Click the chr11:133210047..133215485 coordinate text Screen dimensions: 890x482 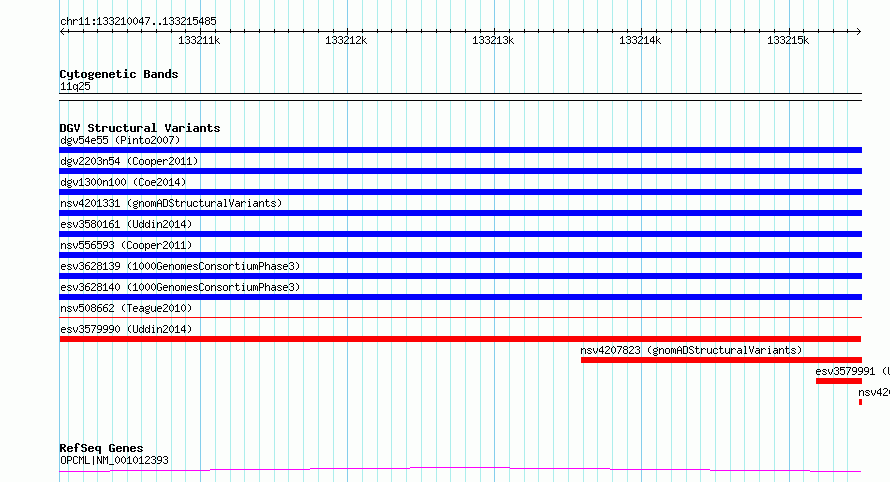[138, 22]
